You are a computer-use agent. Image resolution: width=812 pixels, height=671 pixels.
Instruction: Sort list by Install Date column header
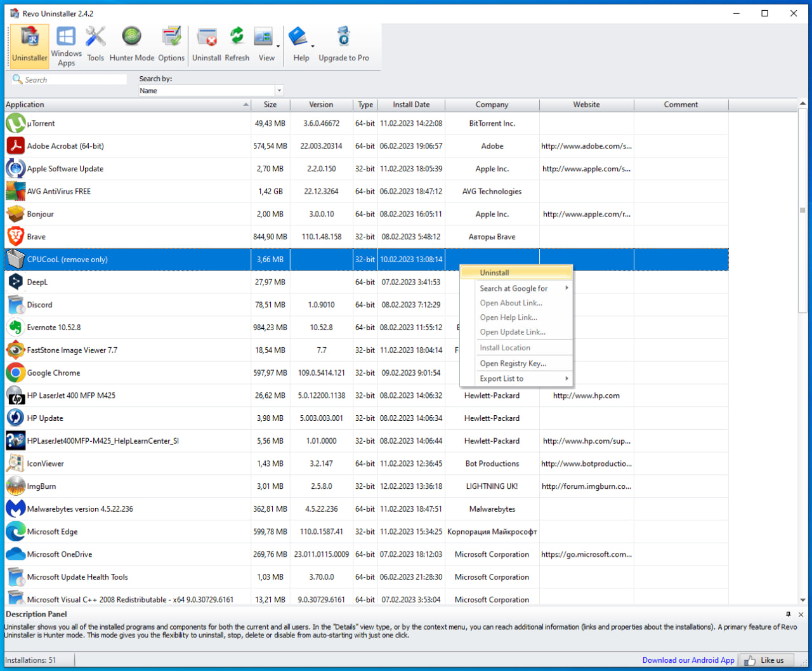[x=411, y=105]
